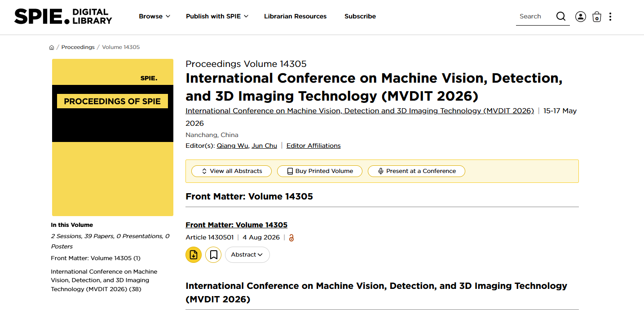Screen dimensions: 644x310
Task: Expand the Front Matter Abstract dropdown
Action: [x=247, y=255]
